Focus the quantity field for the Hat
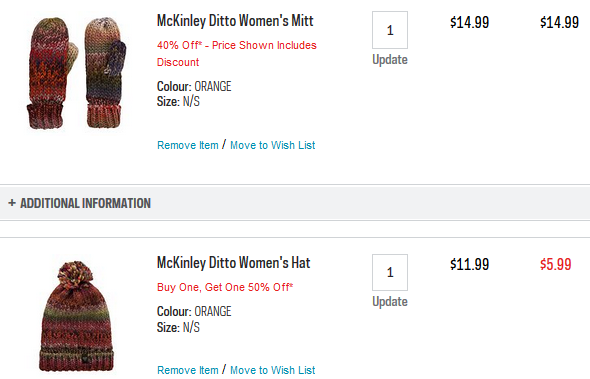Image resolution: width=590 pixels, height=379 pixels. (390, 272)
